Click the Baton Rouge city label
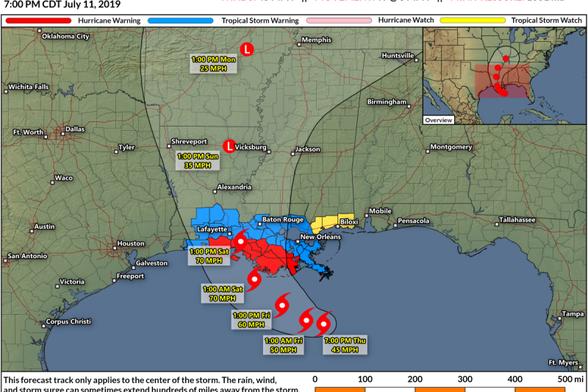The height and width of the screenshot is (392, 588). 283,219
